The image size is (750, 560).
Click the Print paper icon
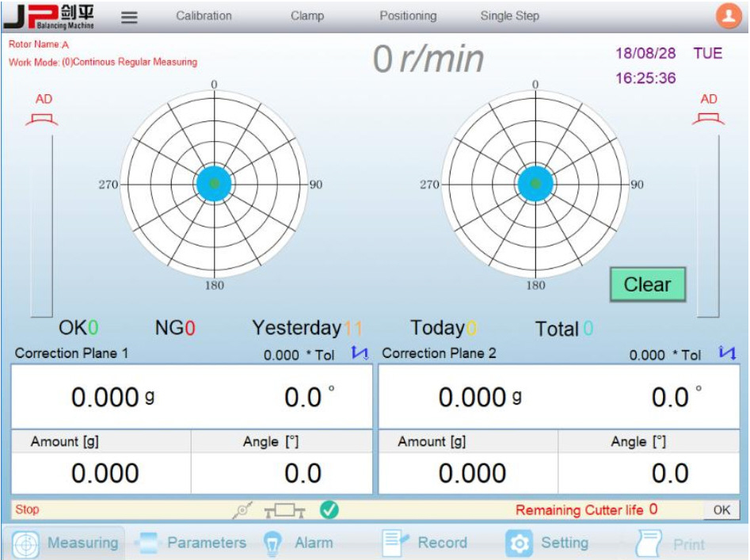(x=649, y=543)
